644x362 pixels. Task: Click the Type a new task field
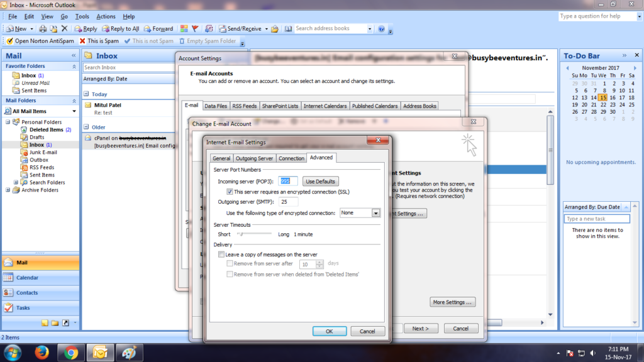tap(597, 219)
